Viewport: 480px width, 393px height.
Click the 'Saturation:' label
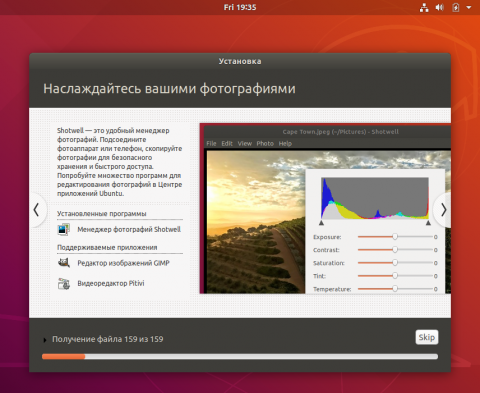click(329, 263)
